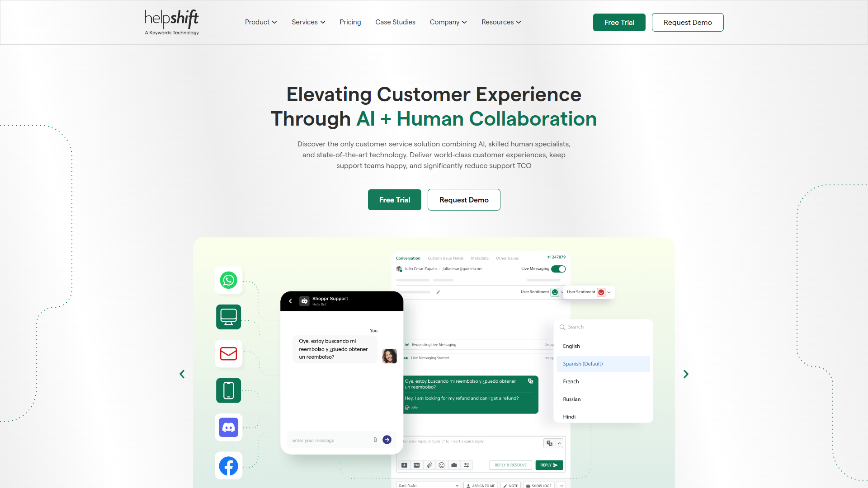Screen dimensions: 868x488
Task: Click the message input field
Action: 330,440
